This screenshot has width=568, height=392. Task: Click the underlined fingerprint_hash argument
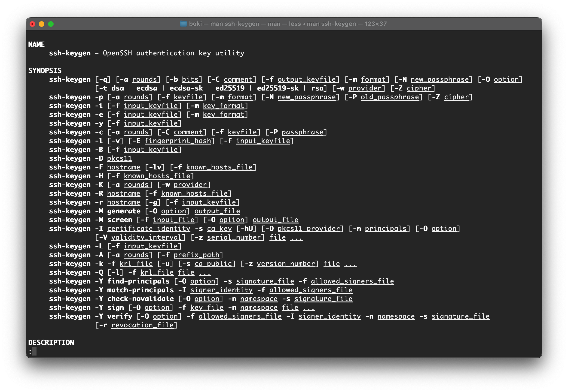pyautogui.click(x=178, y=141)
